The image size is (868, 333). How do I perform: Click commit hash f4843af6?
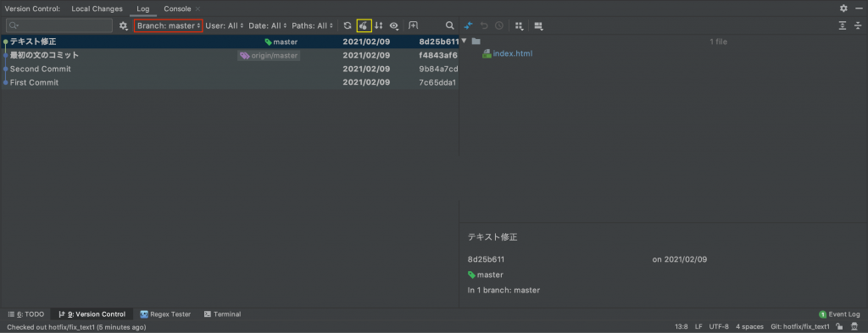pyautogui.click(x=438, y=55)
